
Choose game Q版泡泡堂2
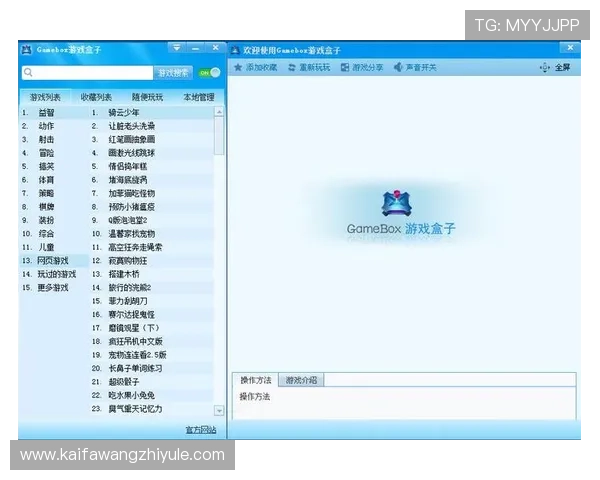(x=152, y=220)
